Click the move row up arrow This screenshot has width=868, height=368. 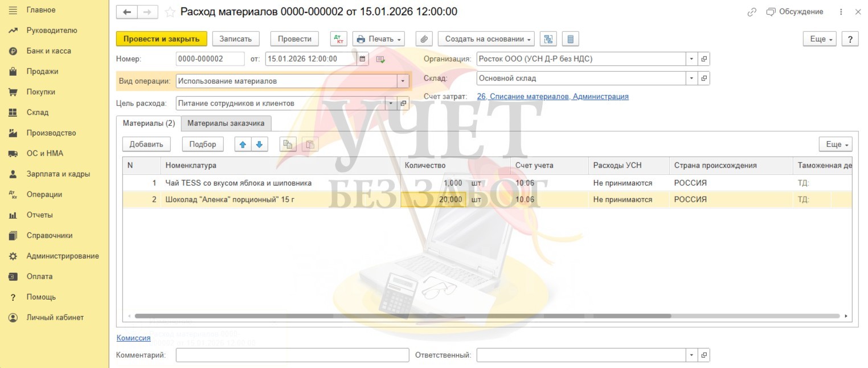point(243,144)
